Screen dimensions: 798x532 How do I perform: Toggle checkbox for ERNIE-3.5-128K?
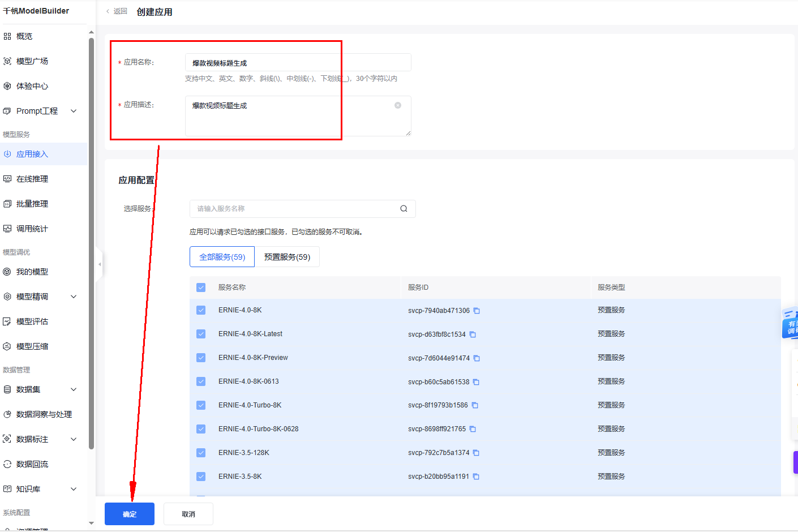[x=201, y=453]
